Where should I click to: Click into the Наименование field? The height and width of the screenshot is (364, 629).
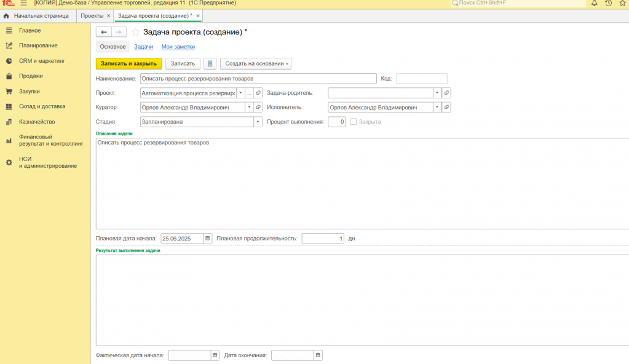tap(258, 79)
